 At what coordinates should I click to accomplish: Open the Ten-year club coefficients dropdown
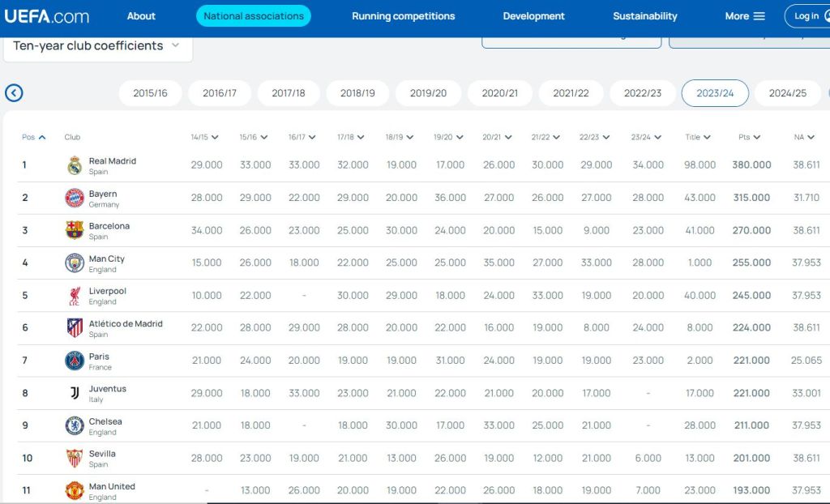97,46
